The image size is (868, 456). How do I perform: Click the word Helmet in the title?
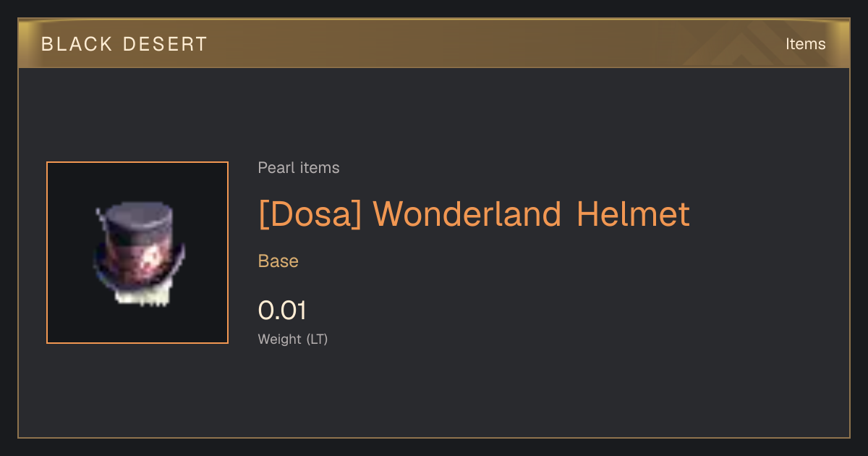click(633, 214)
